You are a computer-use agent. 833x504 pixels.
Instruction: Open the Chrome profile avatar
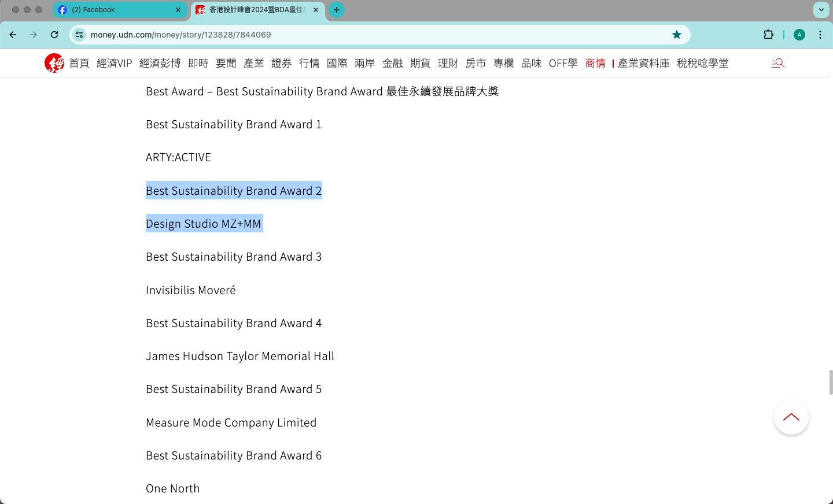point(799,35)
